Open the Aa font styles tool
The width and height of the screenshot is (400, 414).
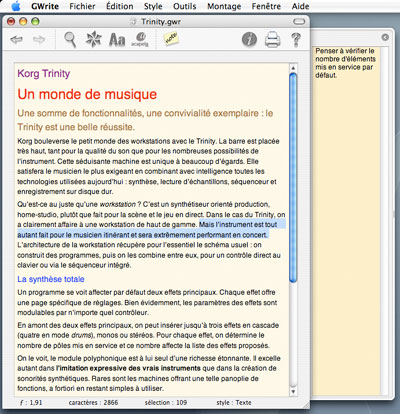click(117, 40)
